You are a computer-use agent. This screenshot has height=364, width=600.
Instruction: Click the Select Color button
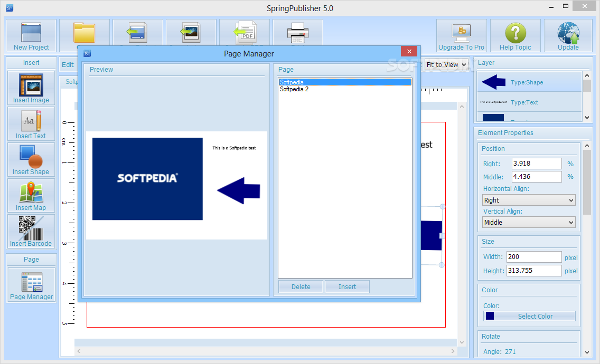529,316
